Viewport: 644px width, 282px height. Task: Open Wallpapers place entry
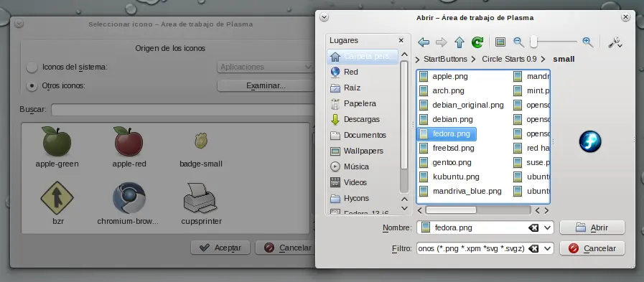(363, 151)
